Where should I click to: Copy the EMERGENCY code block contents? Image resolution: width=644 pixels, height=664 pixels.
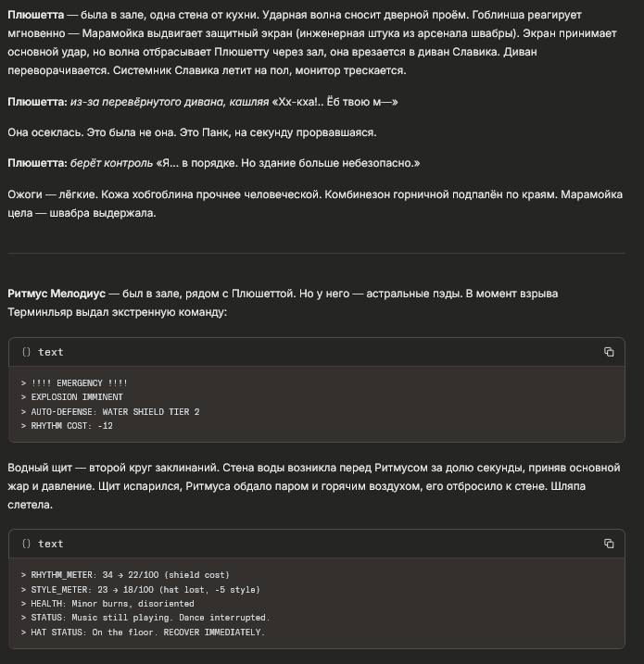click(609, 352)
